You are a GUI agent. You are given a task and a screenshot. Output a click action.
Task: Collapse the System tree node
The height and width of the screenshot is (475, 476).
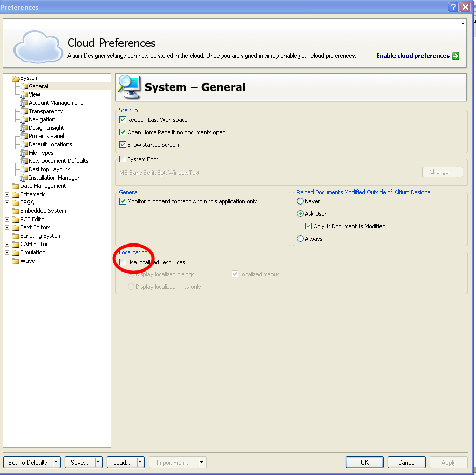pyautogui.click(x=7, y=78)
